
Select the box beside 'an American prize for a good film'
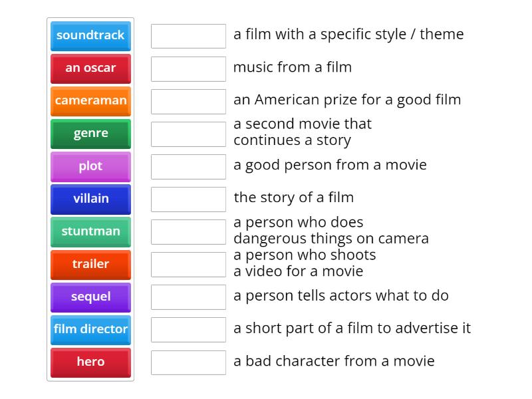click(x=188, y=100)
